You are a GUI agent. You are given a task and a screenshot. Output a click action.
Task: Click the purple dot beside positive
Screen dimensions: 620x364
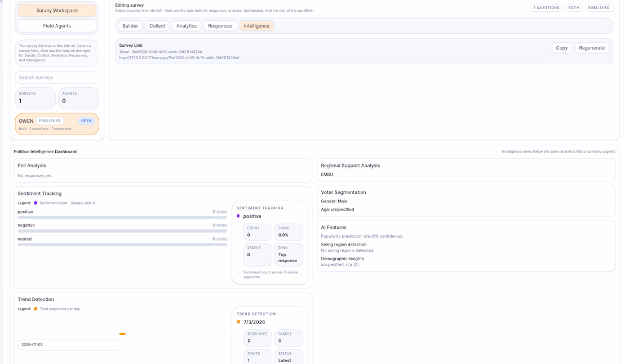(x=238, y=216)
